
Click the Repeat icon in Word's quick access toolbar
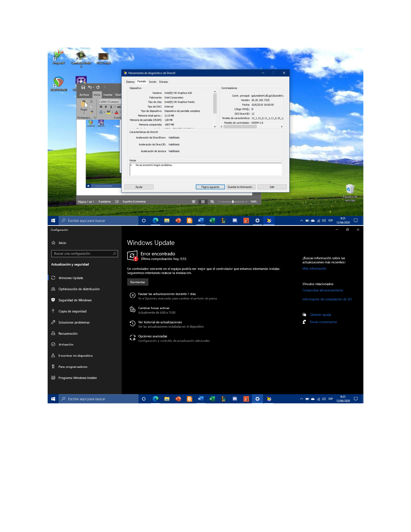click(98, 87)
